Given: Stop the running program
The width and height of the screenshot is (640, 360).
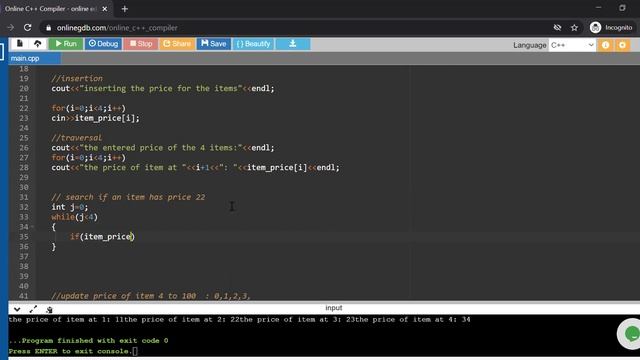Looking at the screenshot, I should coord(141,44).
